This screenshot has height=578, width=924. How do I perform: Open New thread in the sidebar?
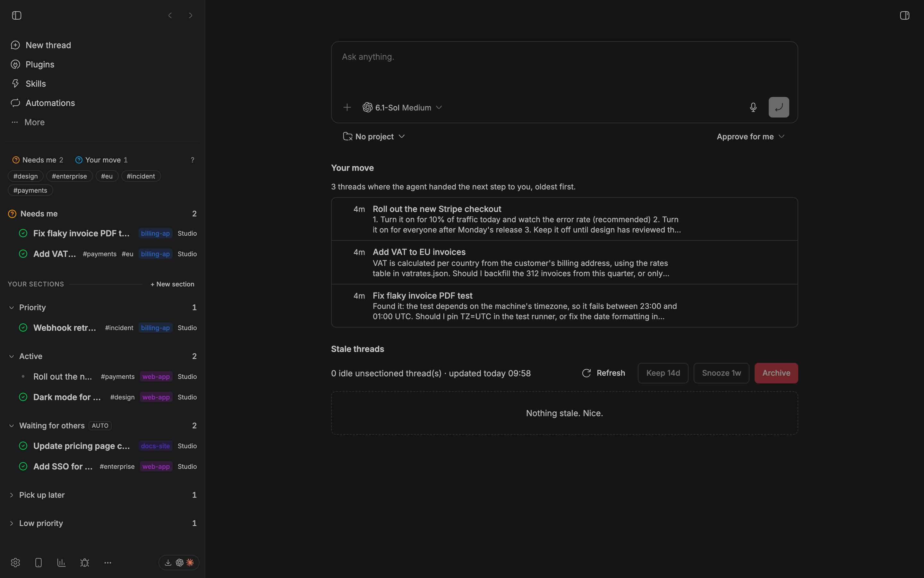pos(41,45)
